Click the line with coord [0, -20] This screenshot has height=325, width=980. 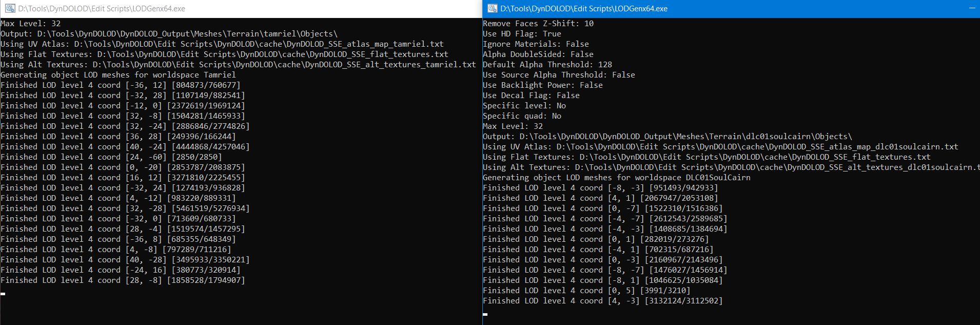(x=123, y=167)
